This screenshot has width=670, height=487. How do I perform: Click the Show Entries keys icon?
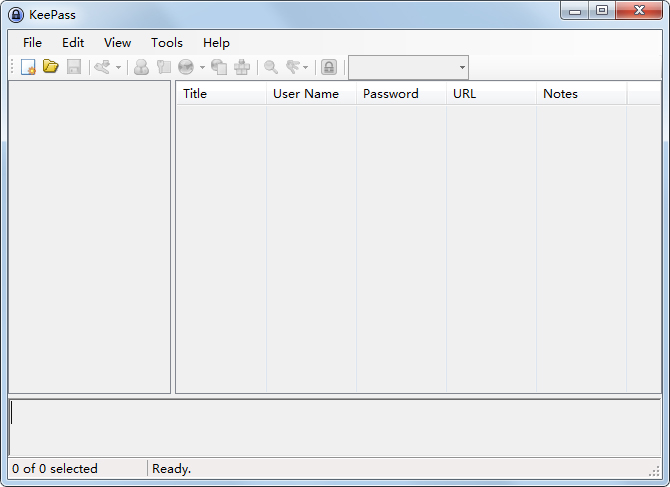293,67
